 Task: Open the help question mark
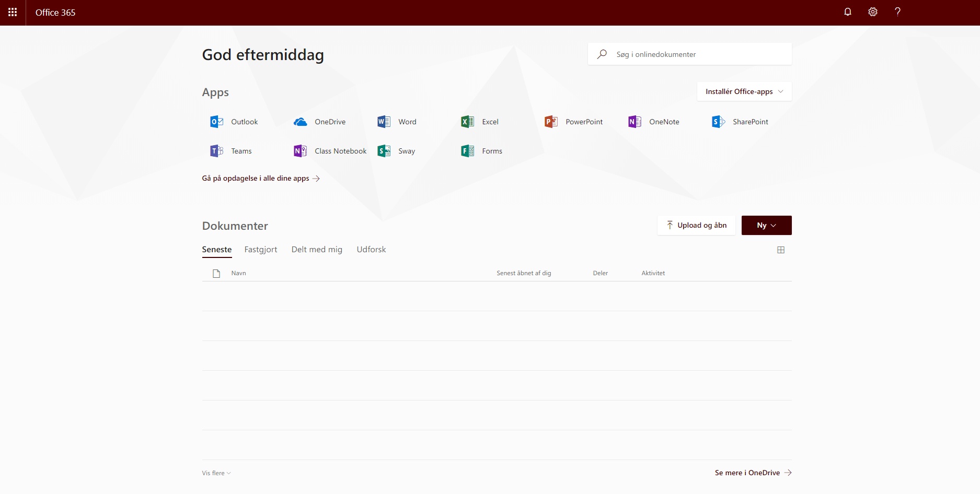[x=897, y=12]
